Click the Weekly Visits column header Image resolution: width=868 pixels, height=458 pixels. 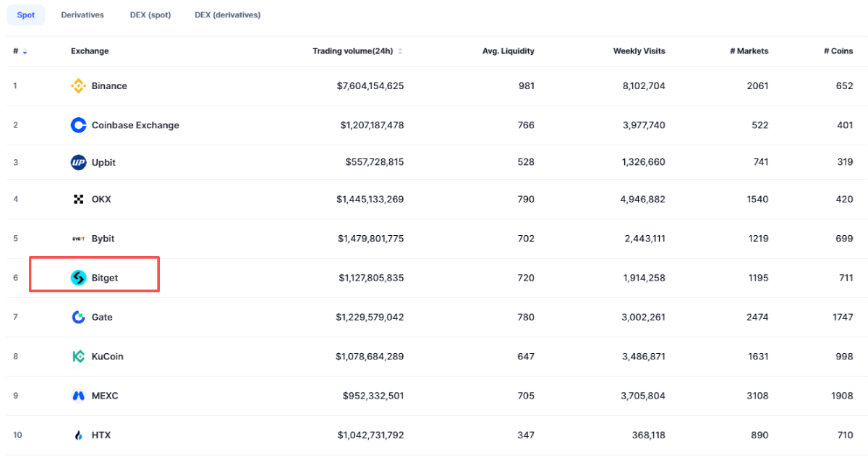click(x=639, y=51)
